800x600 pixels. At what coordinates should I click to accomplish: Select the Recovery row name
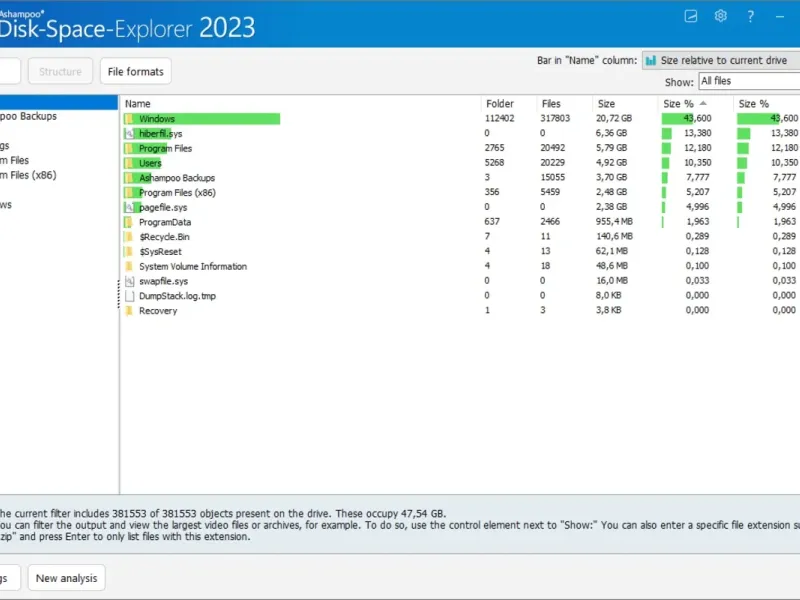coord(158,311)
